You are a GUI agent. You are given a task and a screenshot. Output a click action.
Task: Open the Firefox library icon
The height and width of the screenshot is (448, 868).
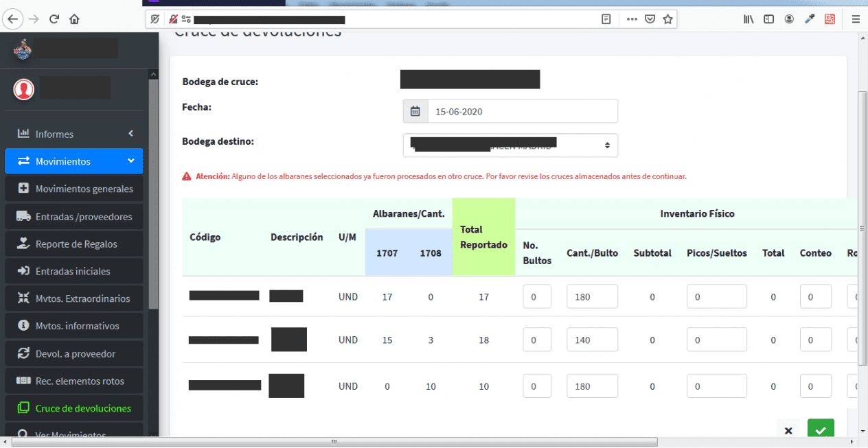(x=749, y=19)
